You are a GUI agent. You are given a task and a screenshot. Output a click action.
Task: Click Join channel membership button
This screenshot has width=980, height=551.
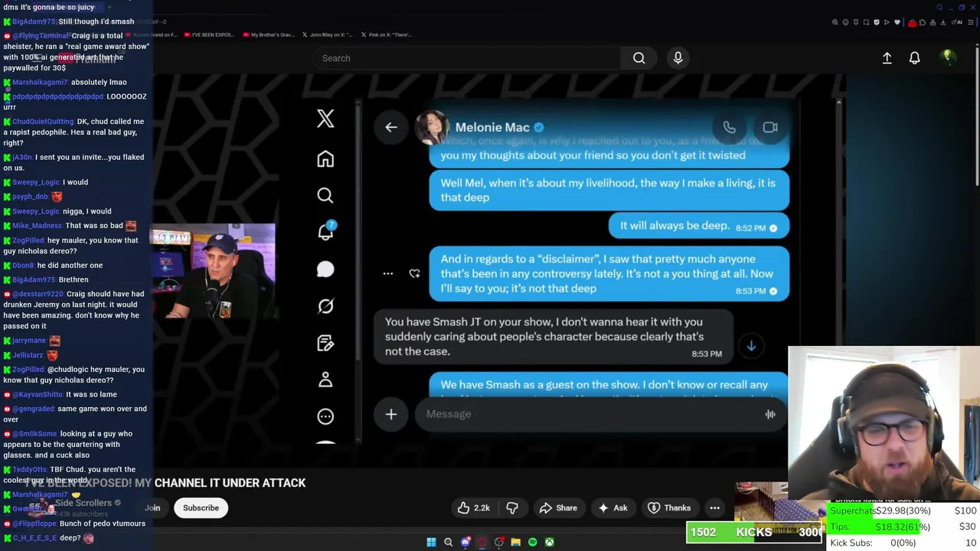point(152,508)
